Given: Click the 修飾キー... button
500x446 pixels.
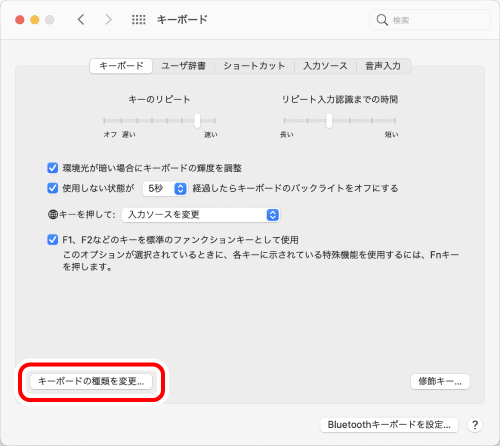Looking at the screenshot, I should pos(440,381).
